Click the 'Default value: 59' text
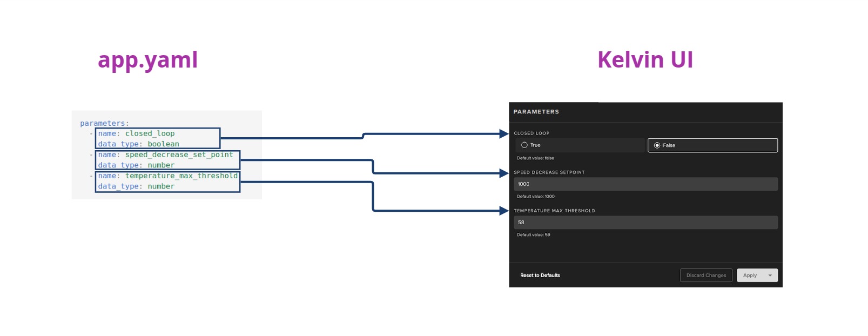Image resolution: width=868 pixels, height=336 pixels. (x=533, y=235)
